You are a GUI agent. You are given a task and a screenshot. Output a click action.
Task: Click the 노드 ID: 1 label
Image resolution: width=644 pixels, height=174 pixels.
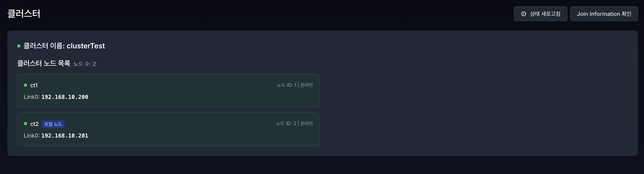(287, 85)
